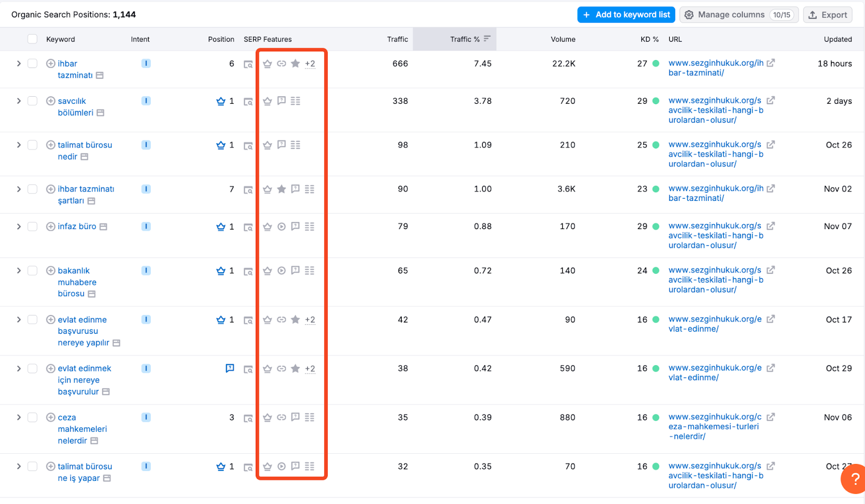The image size is (865, 504).
Task: Open SERP snapshot icon for talimat bürosu ne iş yapar
Action: [x=248, y=467]
